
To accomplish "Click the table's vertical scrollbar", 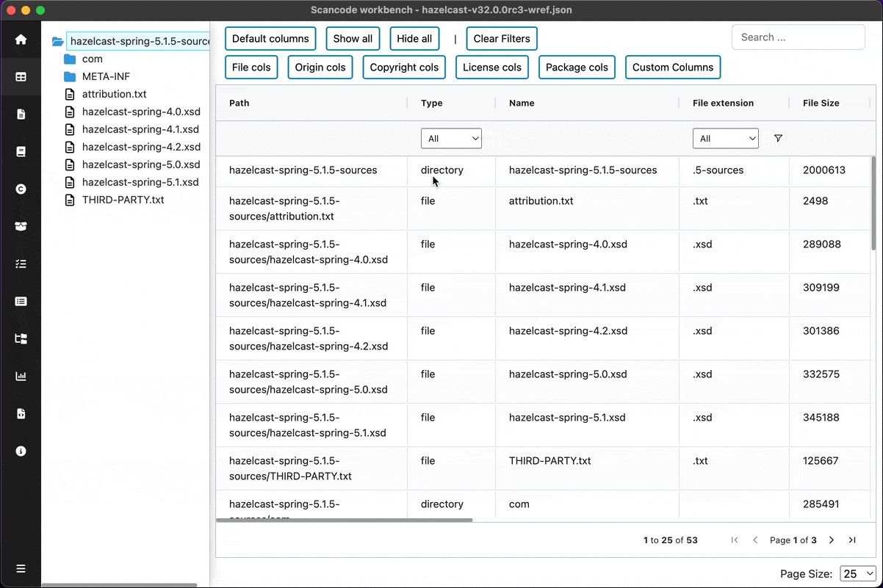I will click(873, 203).
